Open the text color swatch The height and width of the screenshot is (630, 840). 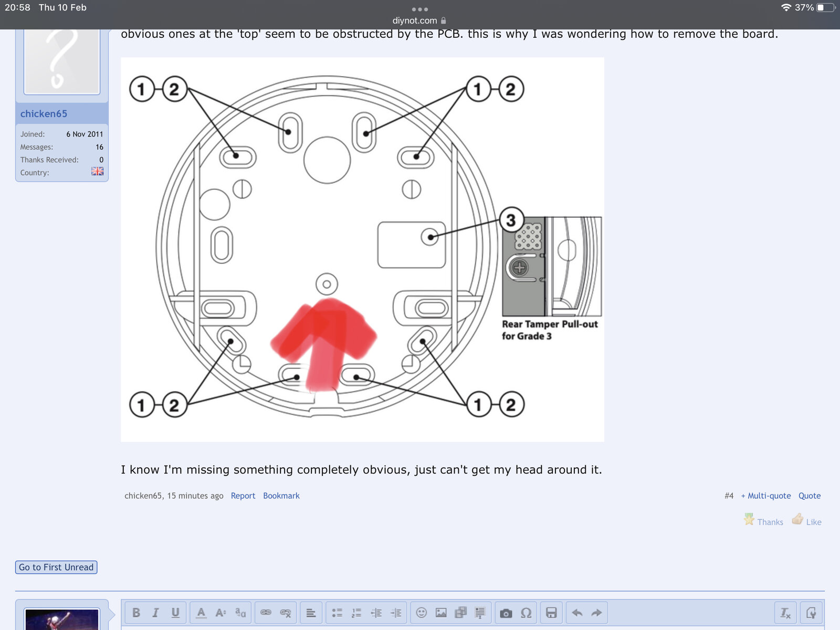pos(201,612)
